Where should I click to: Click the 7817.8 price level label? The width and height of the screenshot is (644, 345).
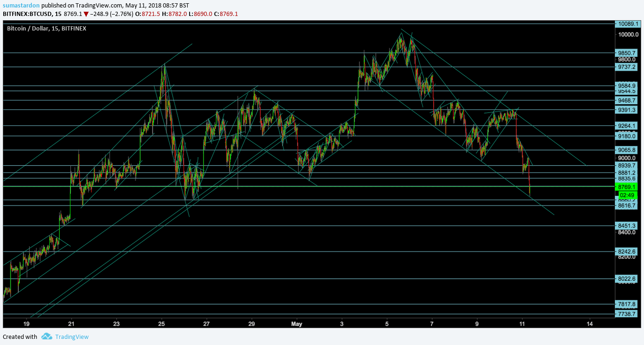(x=627, y=304)
